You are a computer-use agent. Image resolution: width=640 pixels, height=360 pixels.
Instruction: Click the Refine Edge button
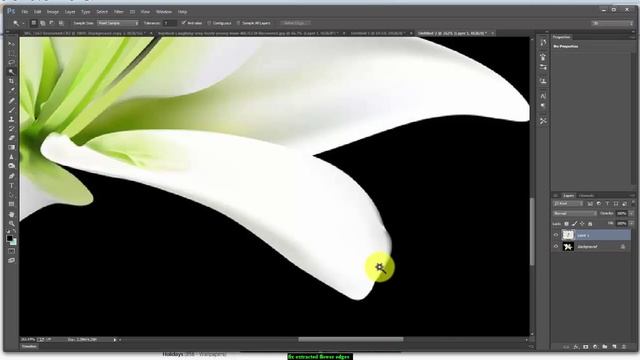(295, 23)
